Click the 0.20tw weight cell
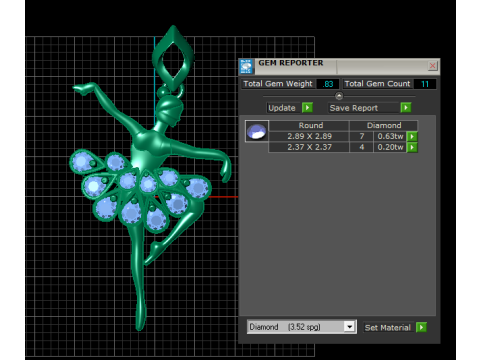This screenshot has height=360, width=480. pyautogui.click(x=390, y=147)
